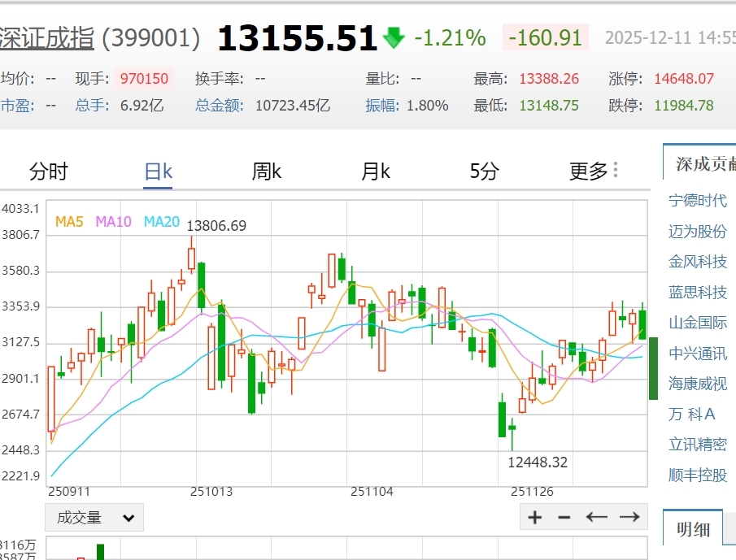Shift chart left with left arrow
Image resolution: width=736 pixels, height=560 pixels.
(x=597, y=517)
